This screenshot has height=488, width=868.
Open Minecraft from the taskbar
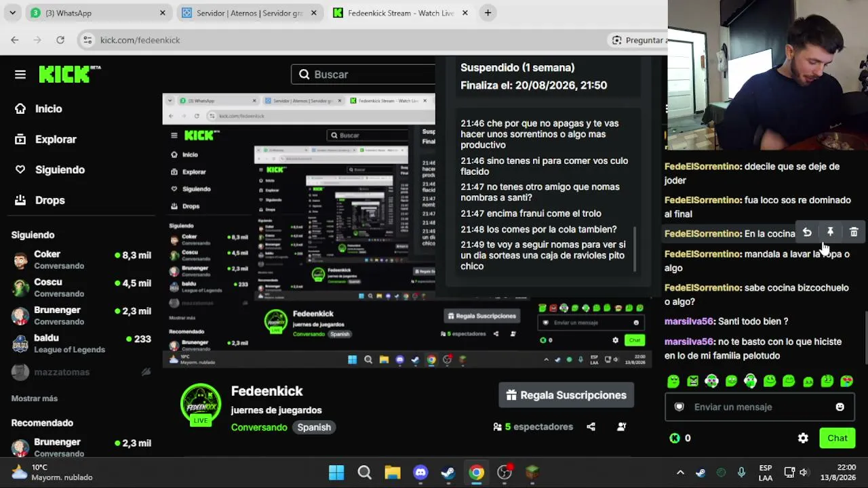532,472
